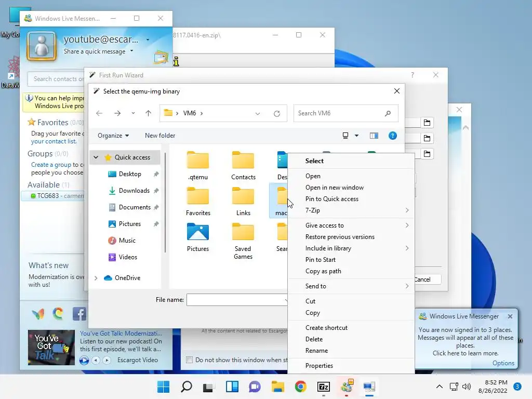
Task: Open the Contacts folder
Action: 243,165
